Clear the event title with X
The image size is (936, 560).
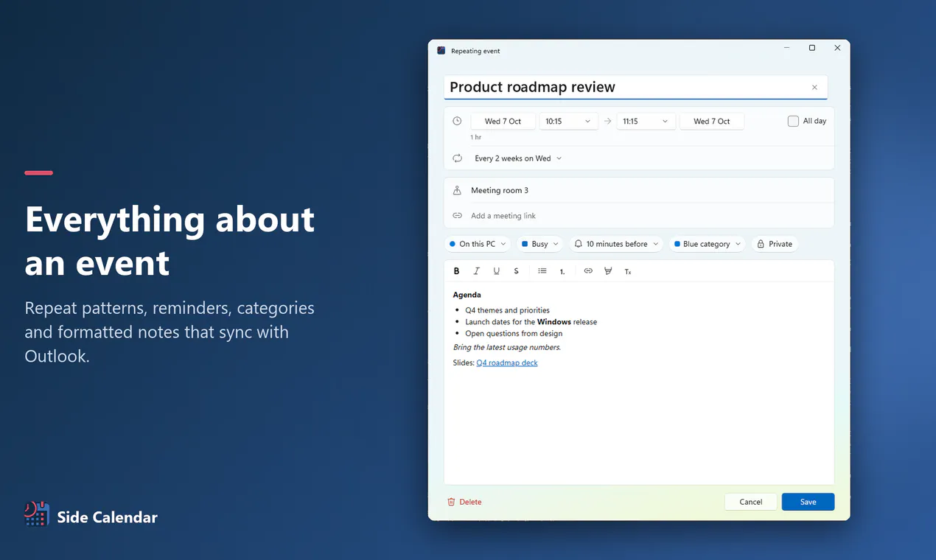pos(814,87)
